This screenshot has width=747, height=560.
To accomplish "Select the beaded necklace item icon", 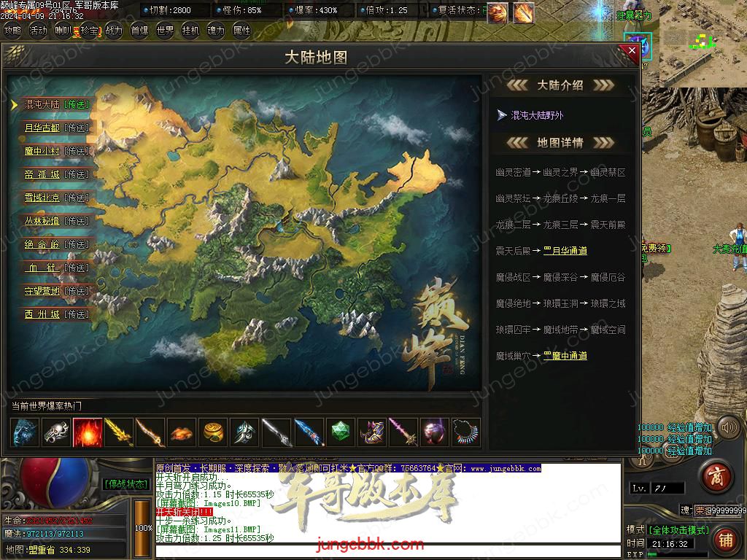I will 465,432.
